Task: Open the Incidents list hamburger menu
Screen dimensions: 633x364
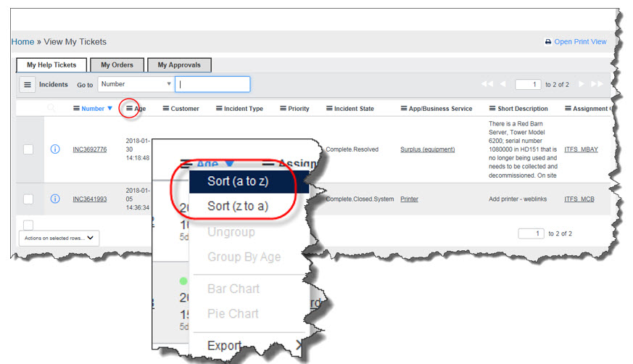Action: [28, 85]
